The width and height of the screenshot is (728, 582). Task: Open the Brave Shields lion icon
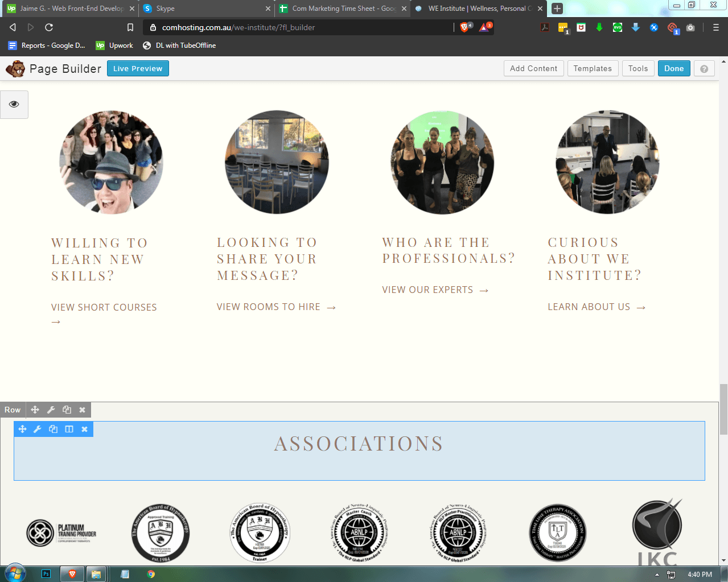465,27
